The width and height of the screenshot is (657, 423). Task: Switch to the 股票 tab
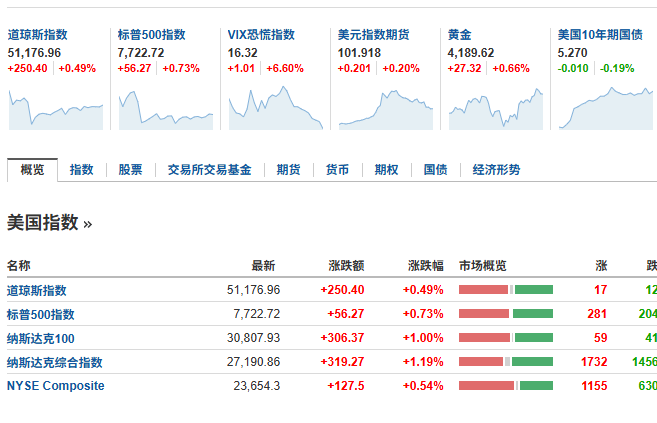point(130,170)
